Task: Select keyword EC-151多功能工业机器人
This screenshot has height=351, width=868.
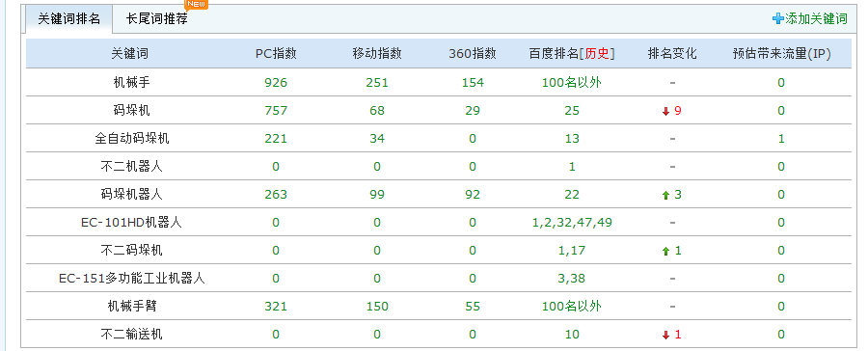Action: point(132,279)
